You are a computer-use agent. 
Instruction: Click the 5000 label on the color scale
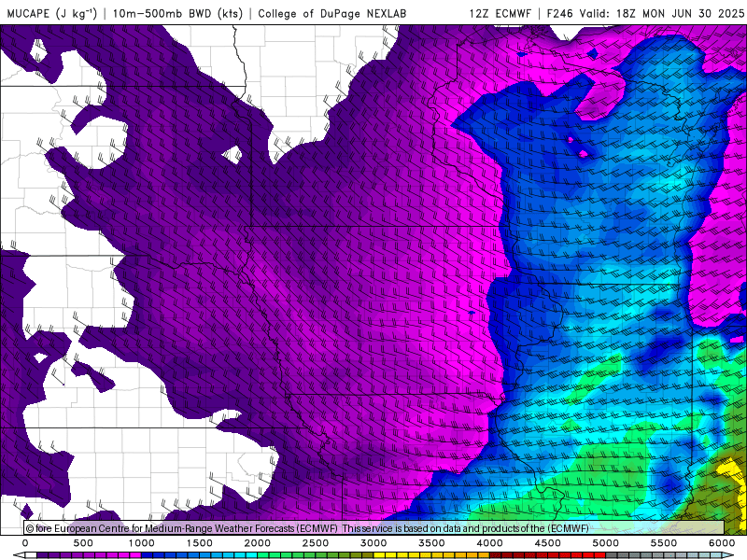(x=605, y=543)
